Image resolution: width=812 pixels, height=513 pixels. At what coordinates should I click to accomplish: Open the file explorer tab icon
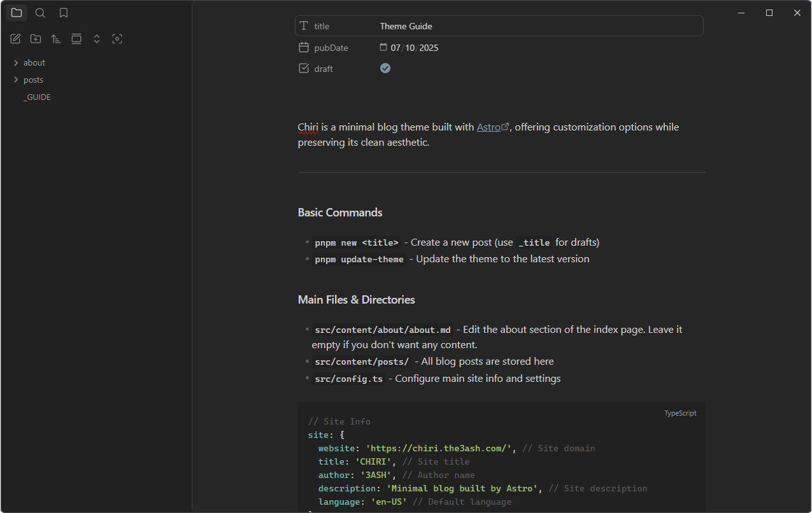click(x=17, y=13)
